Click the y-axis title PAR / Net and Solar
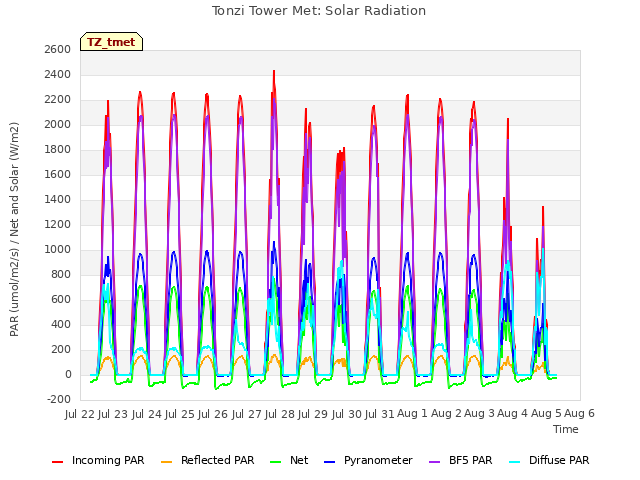Screen dimensions: 640x480 coord(14,229)
